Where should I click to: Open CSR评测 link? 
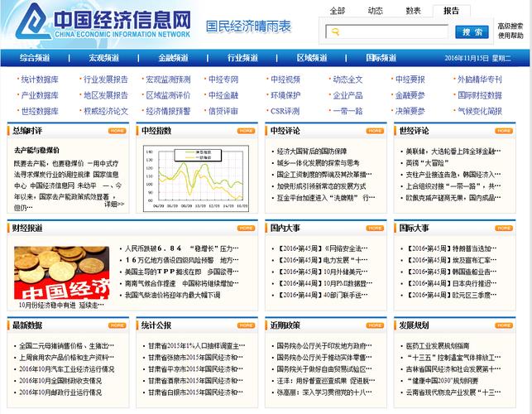click(x=285, y=111)
